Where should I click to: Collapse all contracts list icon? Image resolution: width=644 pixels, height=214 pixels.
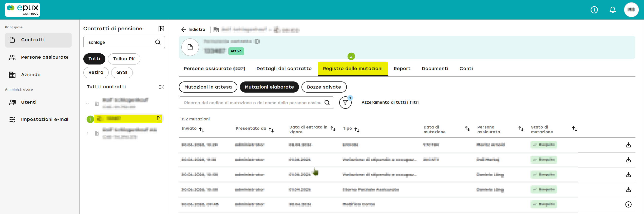[161, 87]
